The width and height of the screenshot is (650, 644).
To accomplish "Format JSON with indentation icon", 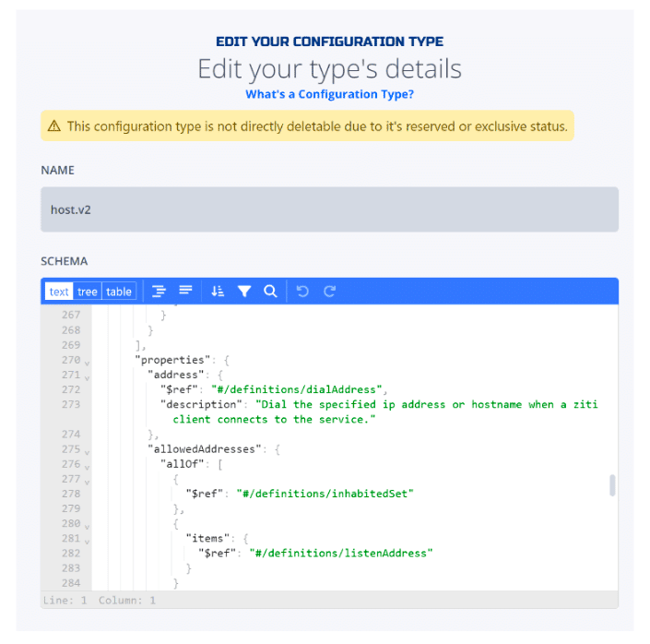I will (159, 292).
